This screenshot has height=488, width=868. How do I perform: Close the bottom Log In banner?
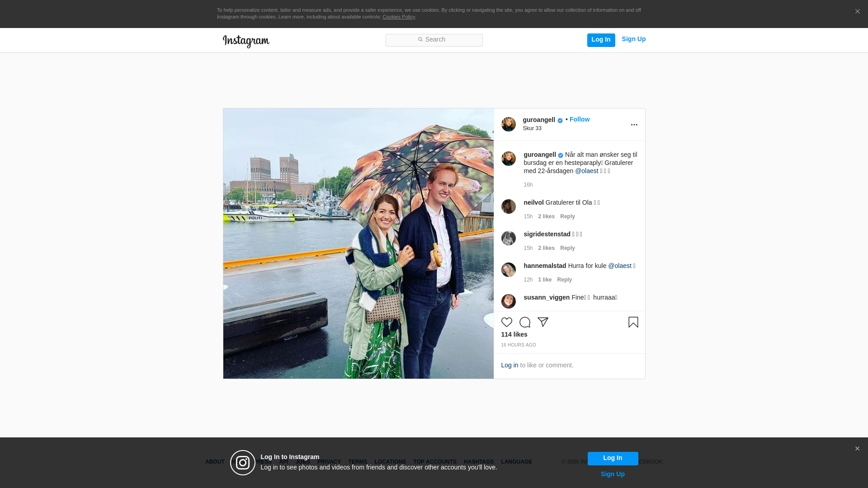pyautogui.click(x=857, y=449)
